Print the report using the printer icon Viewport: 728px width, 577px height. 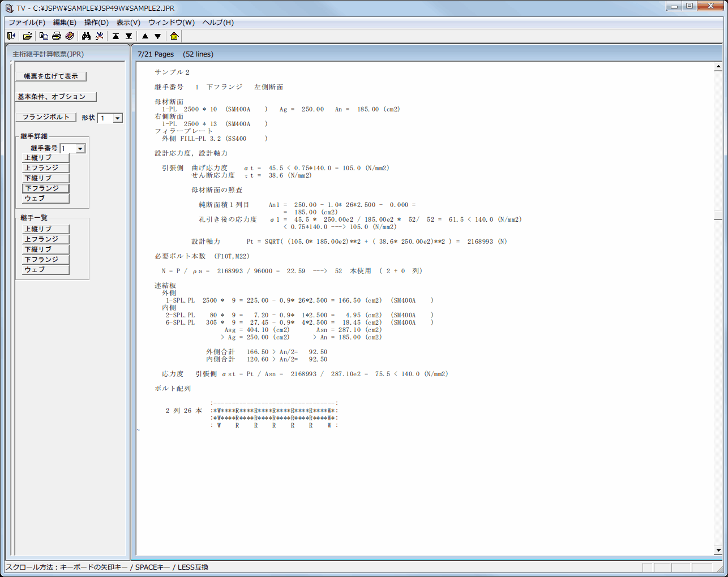57,36
